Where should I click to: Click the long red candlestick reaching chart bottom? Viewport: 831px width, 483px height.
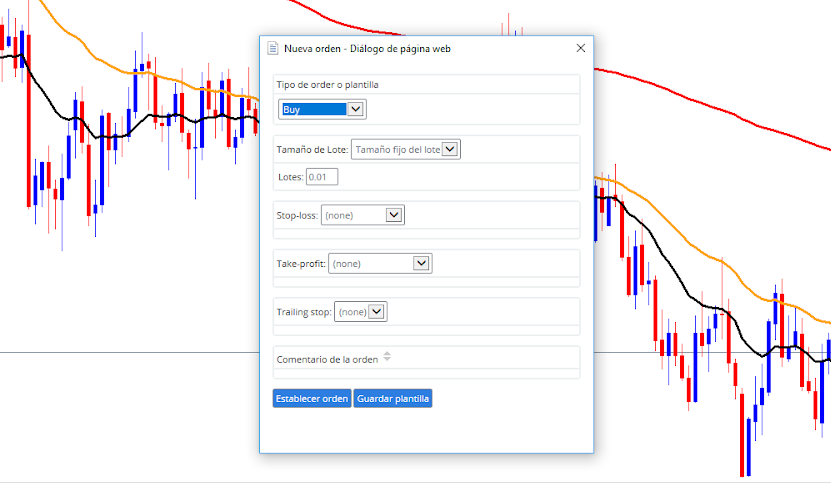[742, 435]
